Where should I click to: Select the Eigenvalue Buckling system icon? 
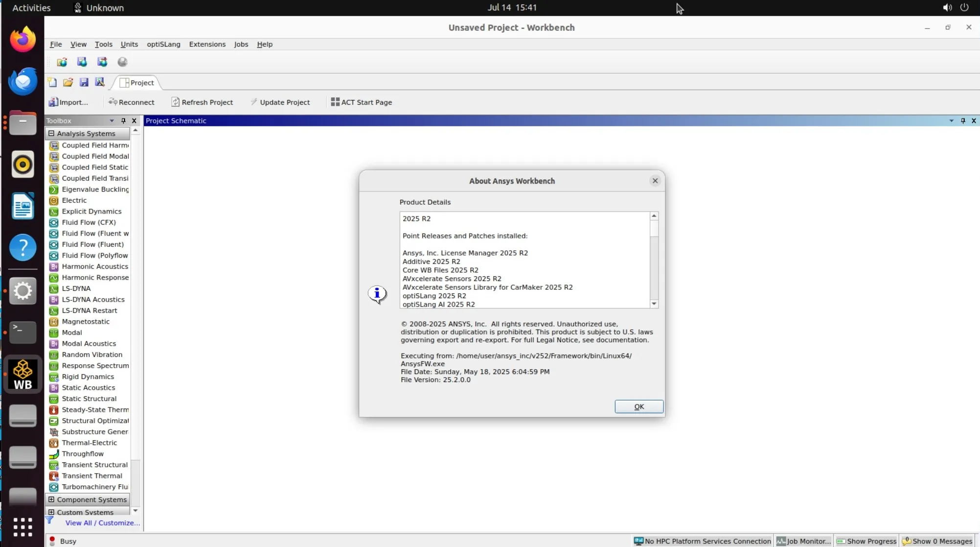(54, 190)
